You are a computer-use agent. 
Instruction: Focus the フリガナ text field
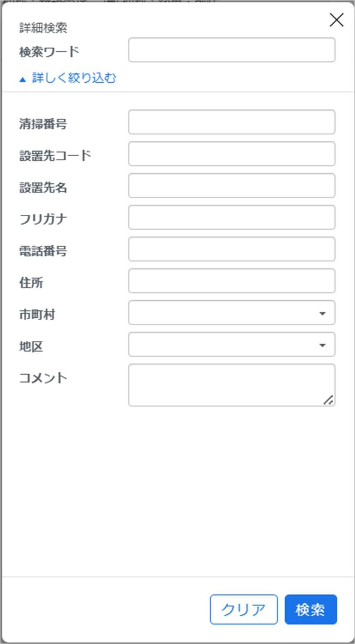click(232, 217)
